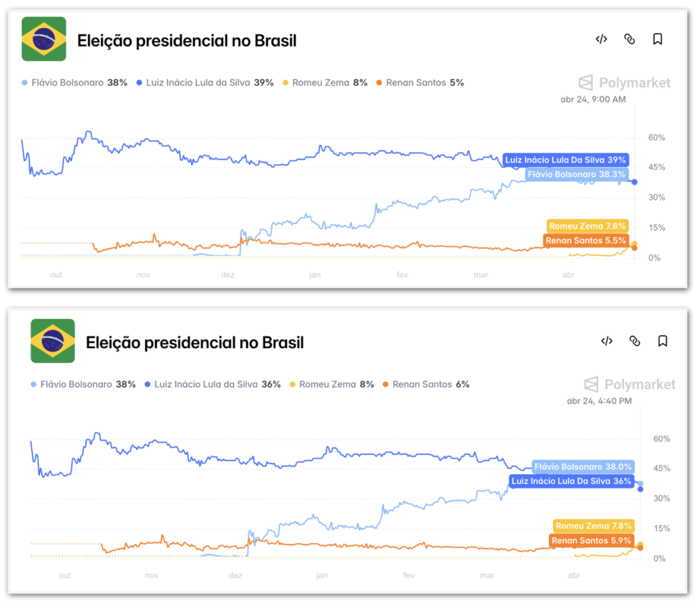Viewport: 700px width, 604px height.
Task: Click the Polymarket logo in top chart
Action: 624,83
